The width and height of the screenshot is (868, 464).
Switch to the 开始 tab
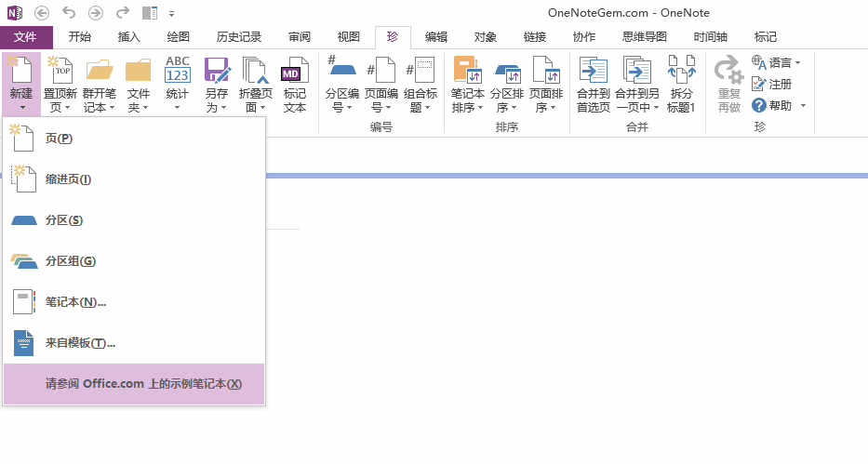point(80,37)
